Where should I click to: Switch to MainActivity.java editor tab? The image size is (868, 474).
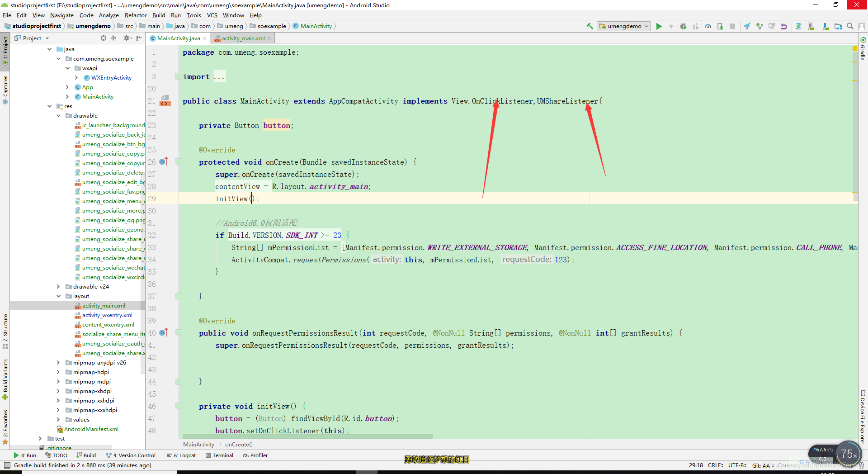pyautogui.click(x=178, y=38)
